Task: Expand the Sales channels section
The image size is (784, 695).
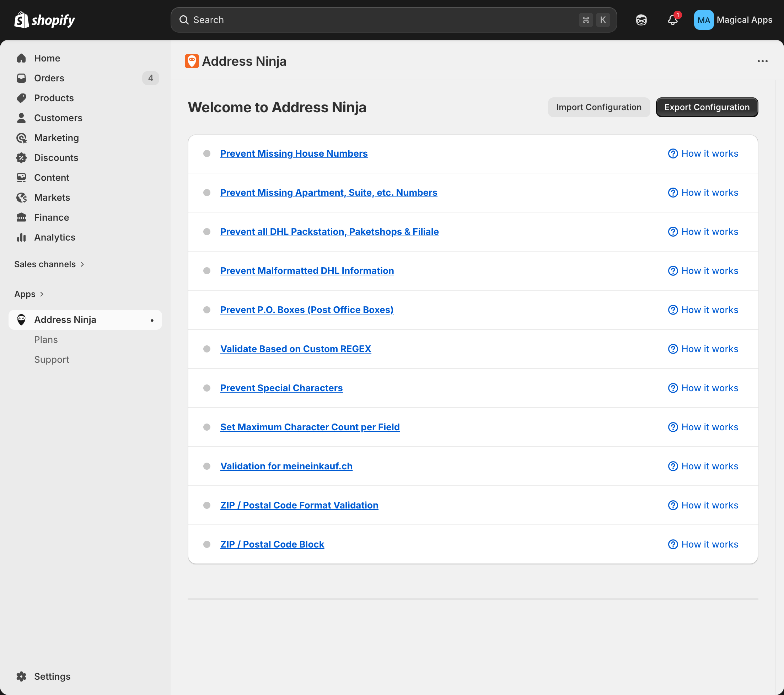Action: coord(49,264)
